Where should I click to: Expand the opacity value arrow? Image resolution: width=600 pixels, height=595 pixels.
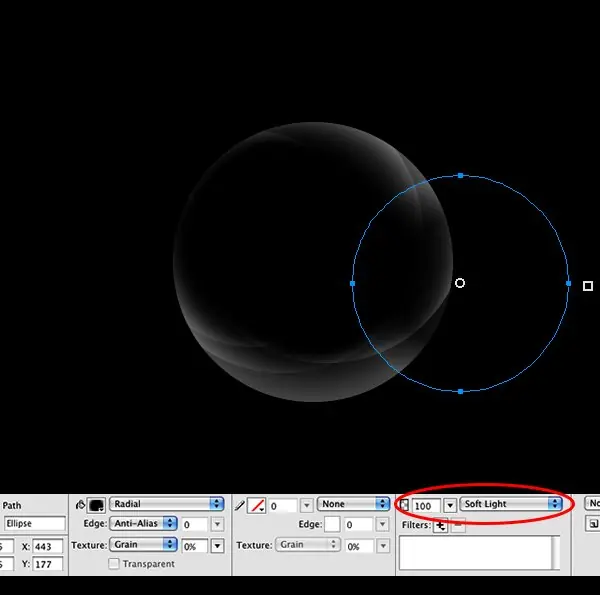coord(450,506)
